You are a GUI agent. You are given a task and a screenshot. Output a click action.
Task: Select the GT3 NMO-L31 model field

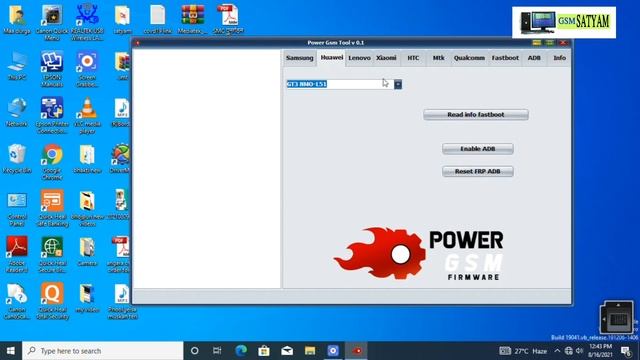(x=340, y=84)
